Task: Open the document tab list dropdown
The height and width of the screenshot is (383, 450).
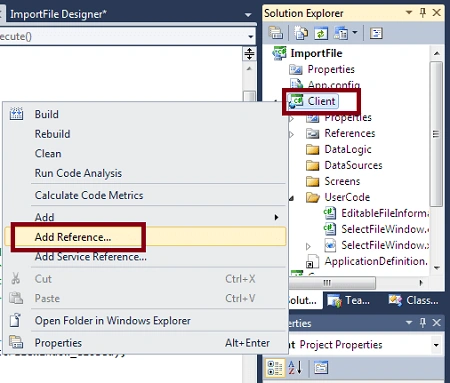Action: click(x=248, y=15)
